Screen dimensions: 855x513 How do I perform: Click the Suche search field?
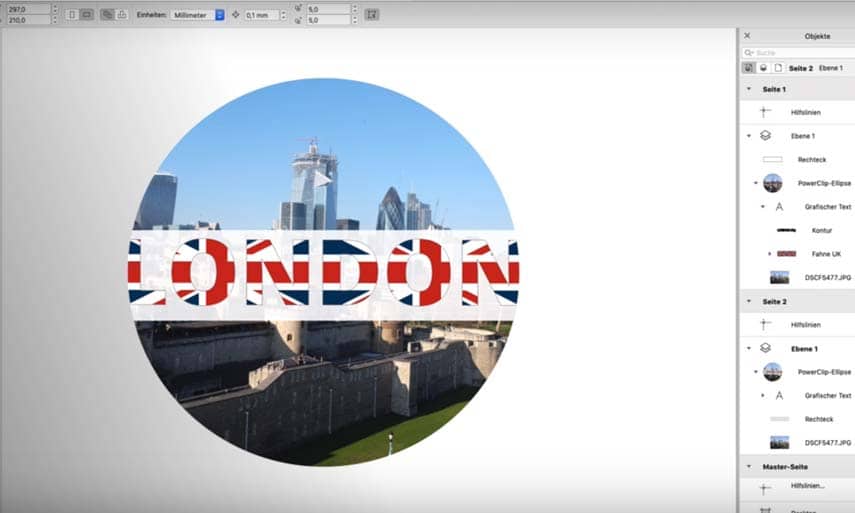pyautogui.click(x=799, y=53)
